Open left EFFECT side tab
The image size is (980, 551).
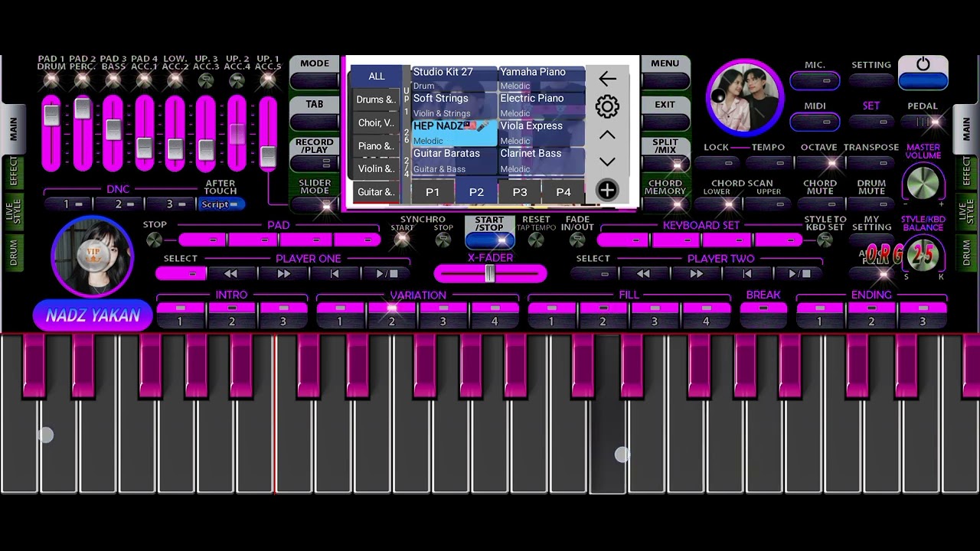[13, 171]
